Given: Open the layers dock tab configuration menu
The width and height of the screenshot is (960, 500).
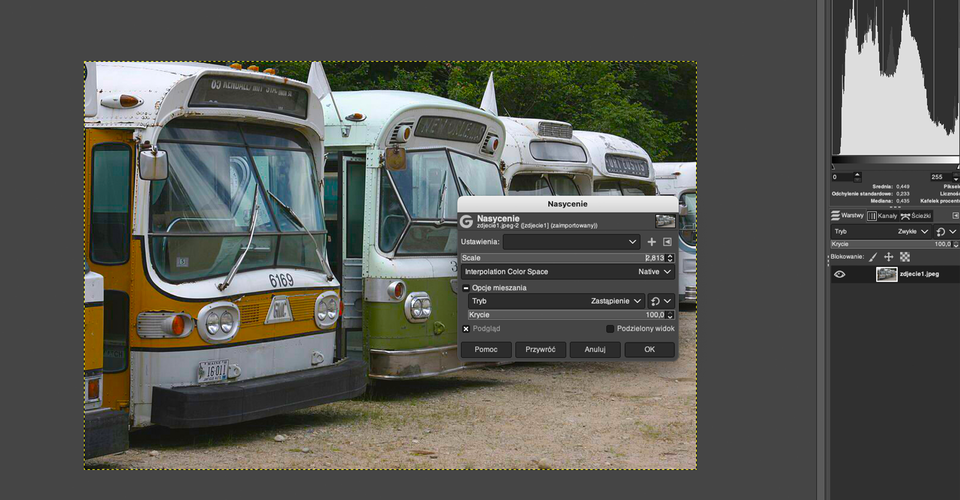Looking at the screenshot, I should (955, 215).
